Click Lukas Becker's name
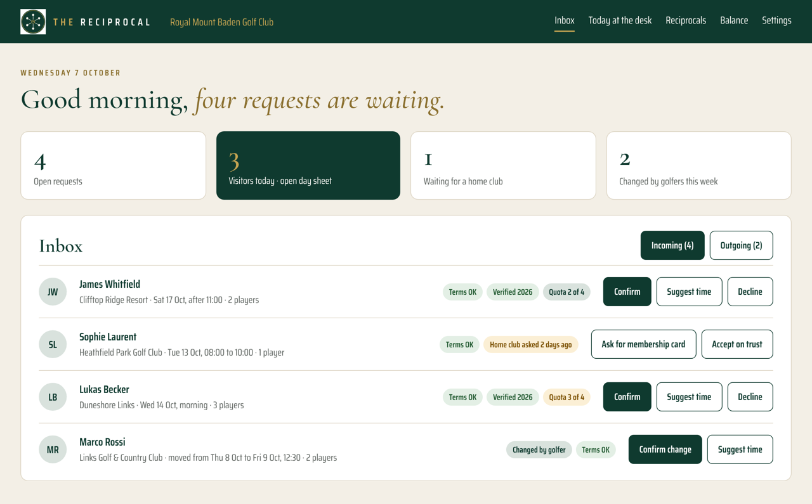 pyautogui.click(x=104, y=389)
